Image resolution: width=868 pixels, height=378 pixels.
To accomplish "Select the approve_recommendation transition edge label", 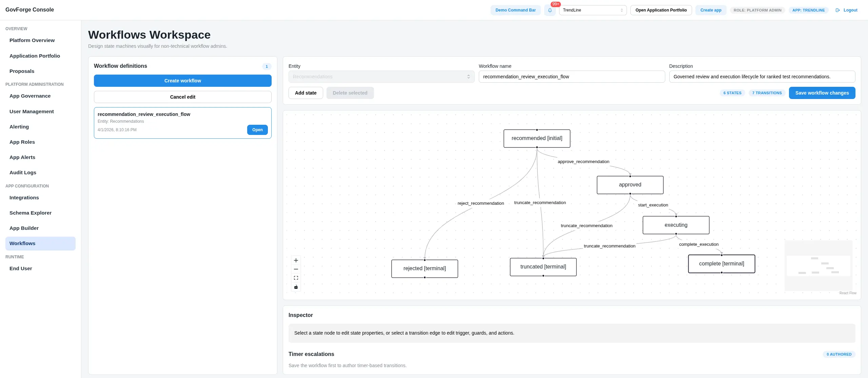I will pos(583,162).
